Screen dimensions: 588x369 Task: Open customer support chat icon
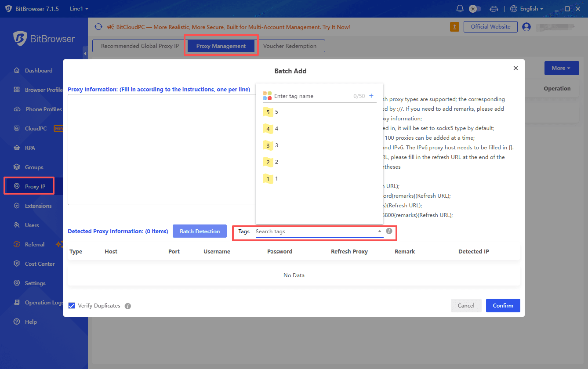click(494, 9)
